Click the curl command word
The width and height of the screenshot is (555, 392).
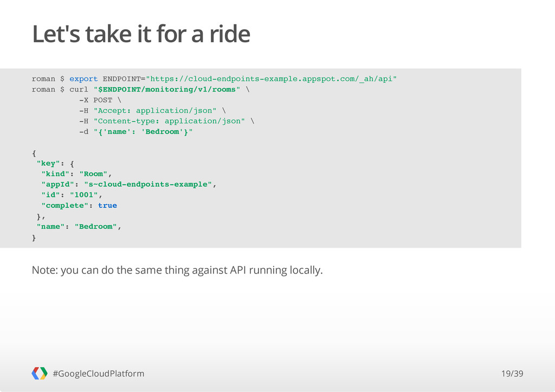click(x=79, y=89)
